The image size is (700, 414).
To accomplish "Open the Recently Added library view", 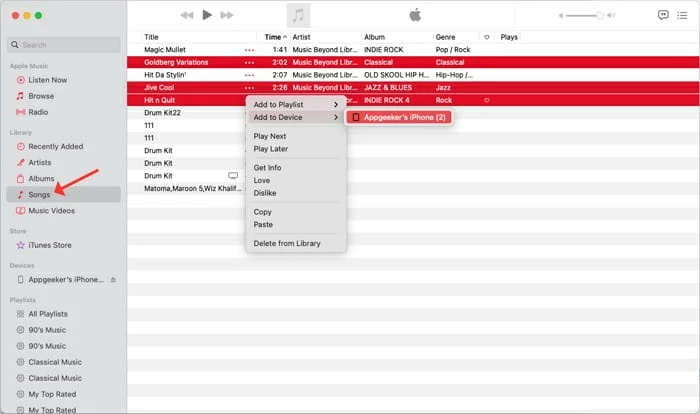I will 56,146.
